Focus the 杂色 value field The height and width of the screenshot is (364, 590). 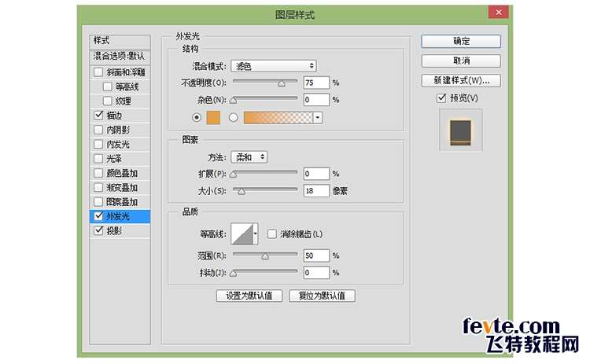[316, 100]
